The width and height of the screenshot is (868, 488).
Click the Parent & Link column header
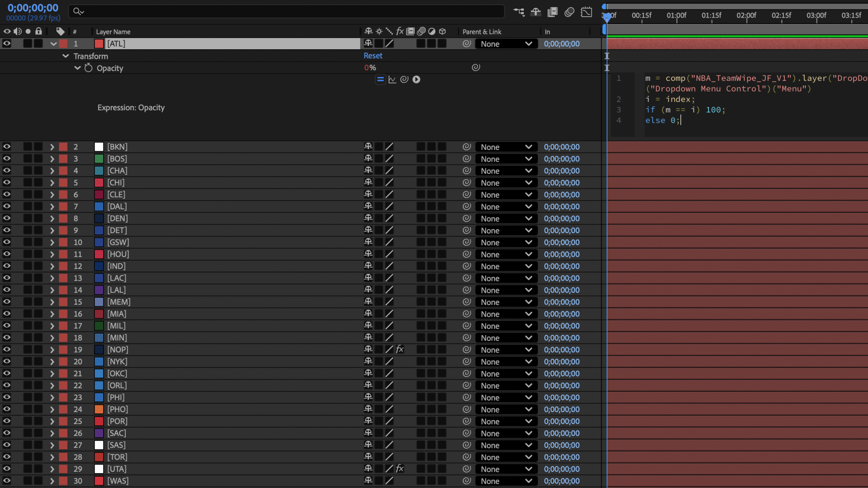click(x=481, y=32)
